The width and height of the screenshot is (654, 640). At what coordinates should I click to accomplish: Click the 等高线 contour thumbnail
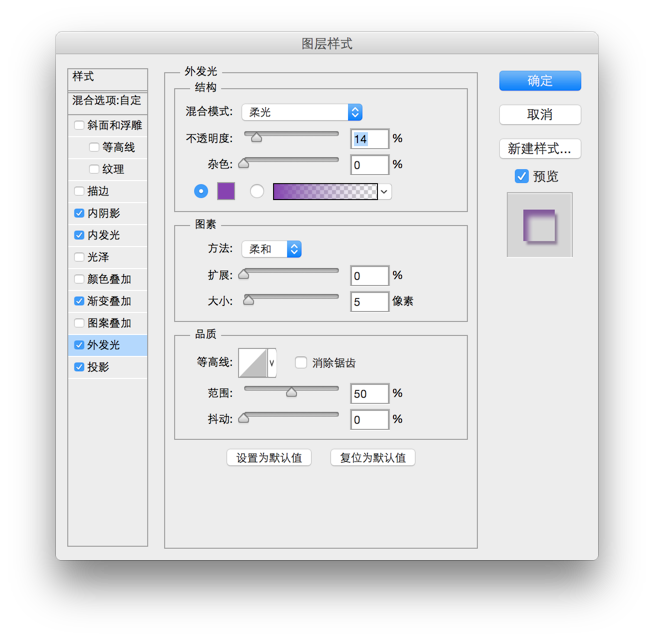click(253, 363)
